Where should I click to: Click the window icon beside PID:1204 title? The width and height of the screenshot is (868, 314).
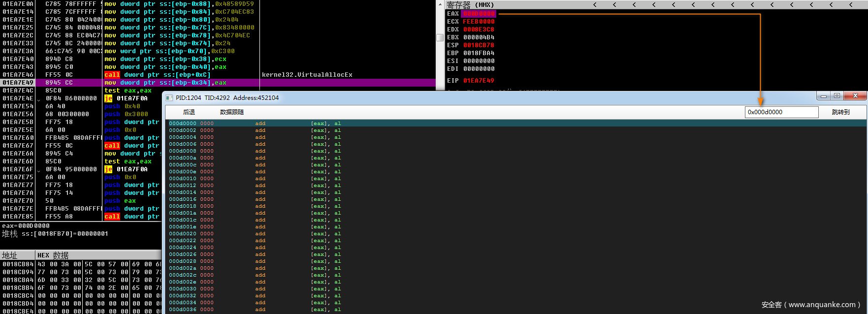point(169,98)
